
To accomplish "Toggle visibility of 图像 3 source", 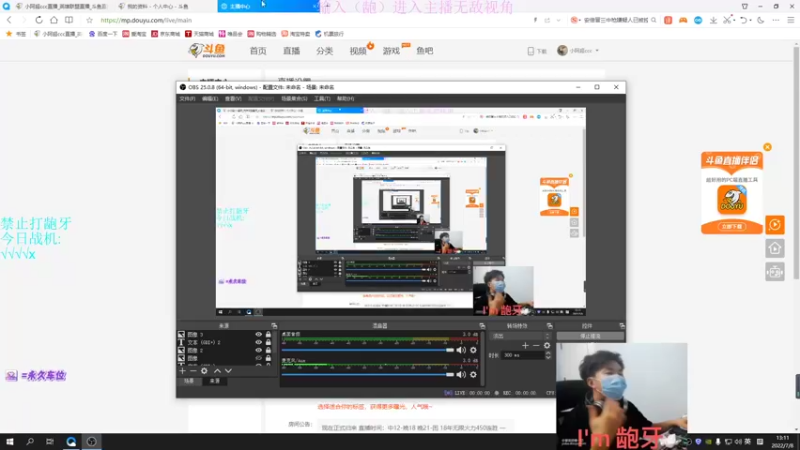I will coord(258,335).
